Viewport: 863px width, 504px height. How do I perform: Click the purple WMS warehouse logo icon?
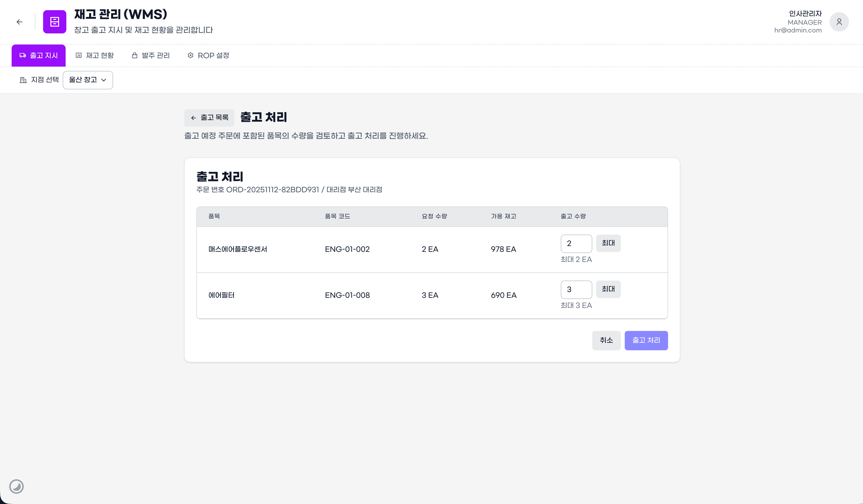tap(54, 22)
